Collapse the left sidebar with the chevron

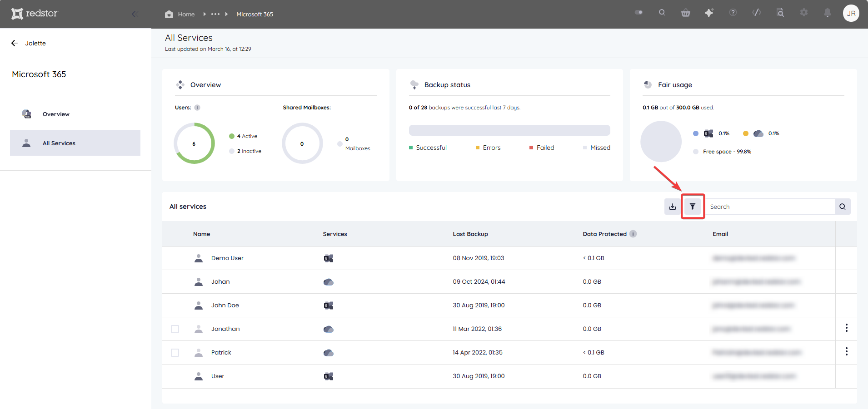(x=135, y=14)
